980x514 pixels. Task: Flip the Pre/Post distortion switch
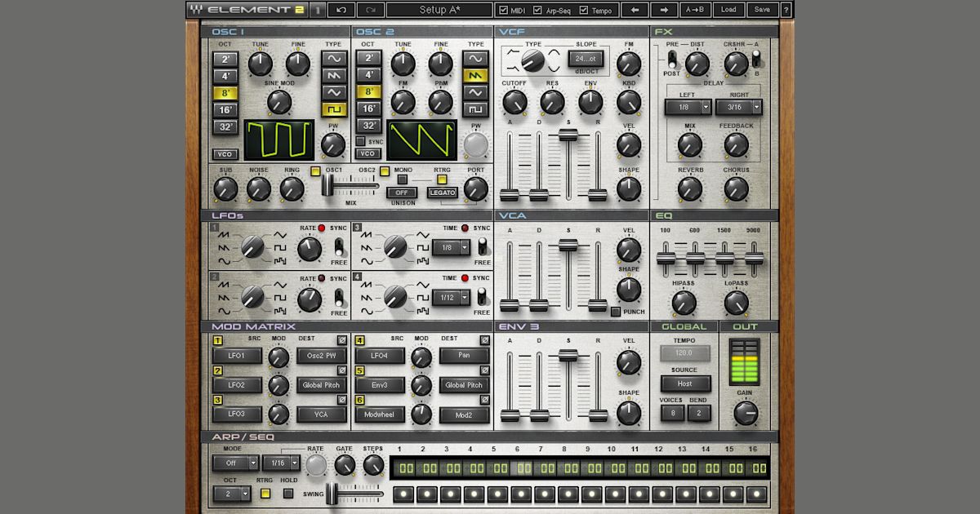click(x=672, y=59)
